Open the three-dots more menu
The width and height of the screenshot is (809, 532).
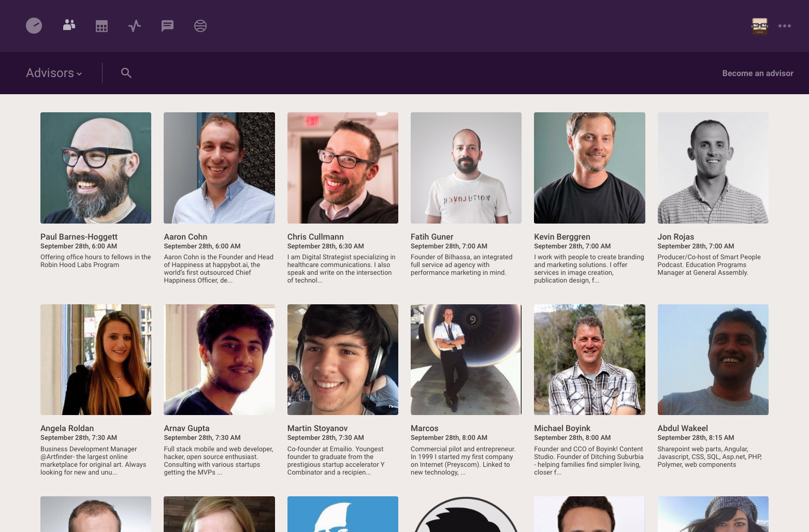784,26
